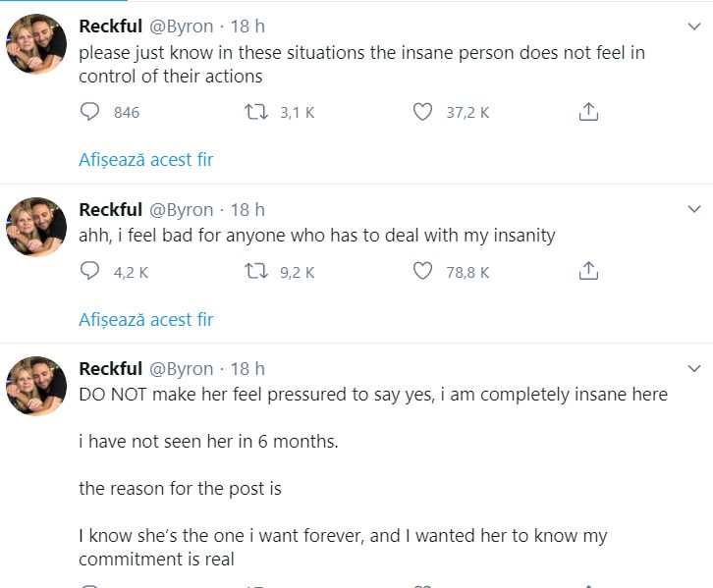Reply to the 'control of their actions' tweet
Image resolution: width=713 pixels, height=588 pixels.
coord(90,112)
